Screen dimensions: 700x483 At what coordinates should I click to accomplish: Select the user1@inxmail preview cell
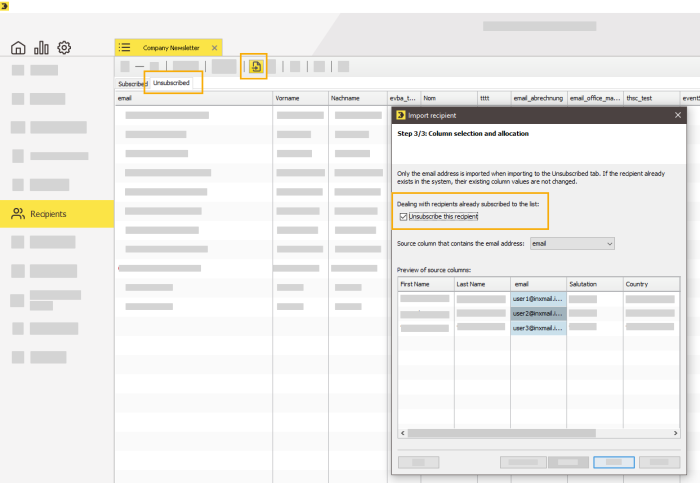pyautogui.click(x=538, y=299)
